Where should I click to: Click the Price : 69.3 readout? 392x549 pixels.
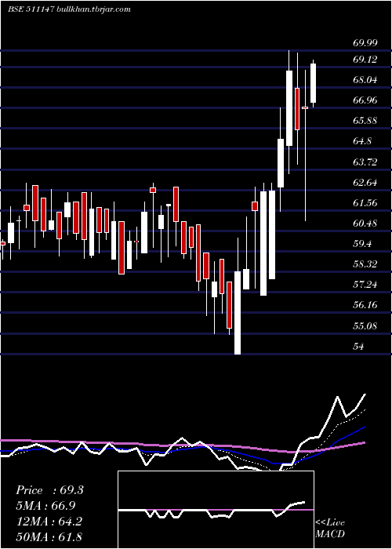(x=49, y=490)
